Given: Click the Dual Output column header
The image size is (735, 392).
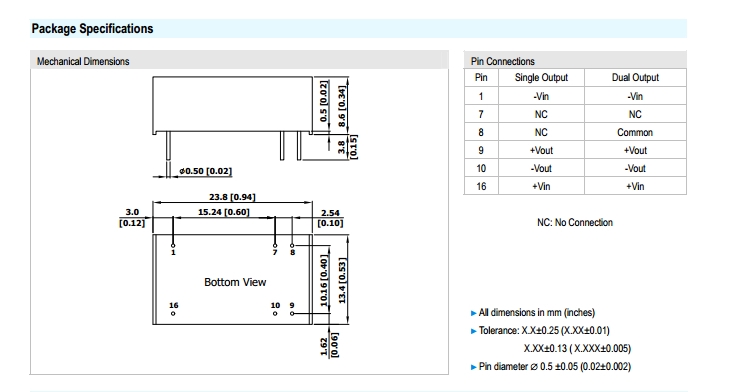Looking at the screenshot, I should [x=635, y=77].
